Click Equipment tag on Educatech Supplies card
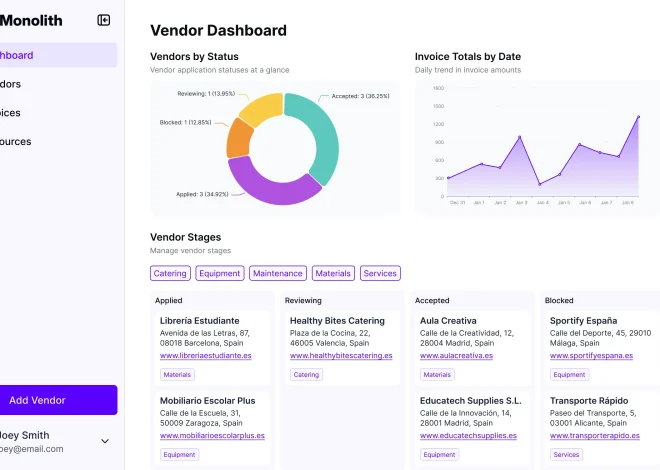The width and height of the screenshot is (660, 470). coord(439,454)
